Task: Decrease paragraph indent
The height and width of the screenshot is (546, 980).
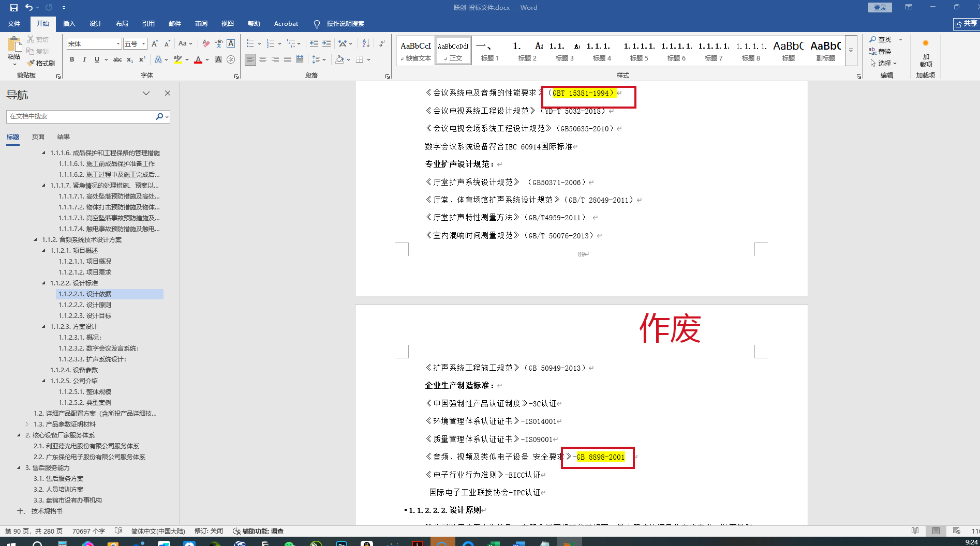Action: tap(314, 44)
